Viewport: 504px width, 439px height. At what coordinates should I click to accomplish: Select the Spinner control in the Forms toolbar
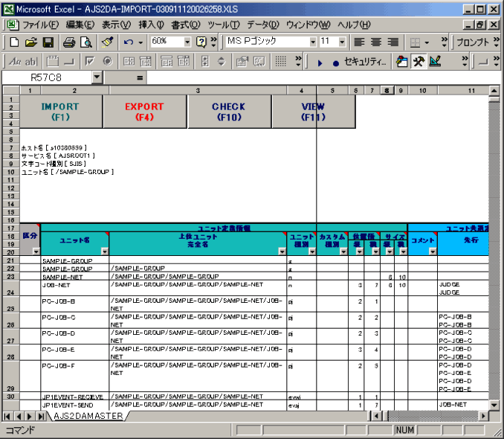coord(222,61)
